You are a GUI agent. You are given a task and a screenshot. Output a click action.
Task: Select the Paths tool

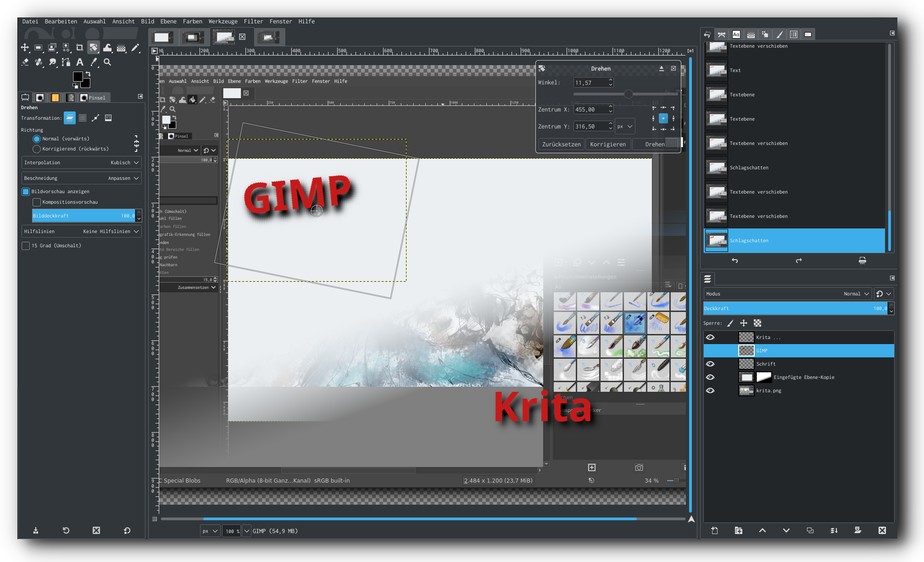[66, 61]
